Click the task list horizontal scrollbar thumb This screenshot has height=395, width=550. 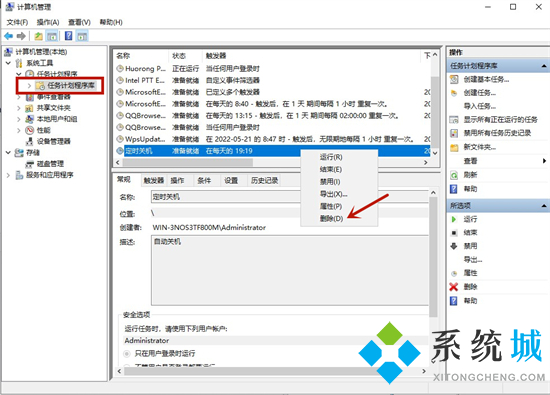188,162
